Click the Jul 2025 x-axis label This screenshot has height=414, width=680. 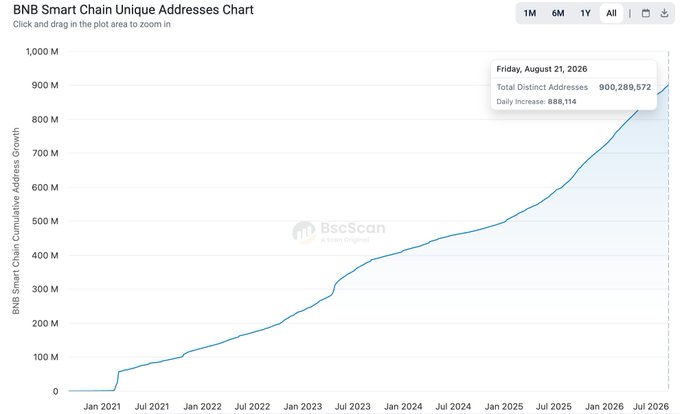554,407
